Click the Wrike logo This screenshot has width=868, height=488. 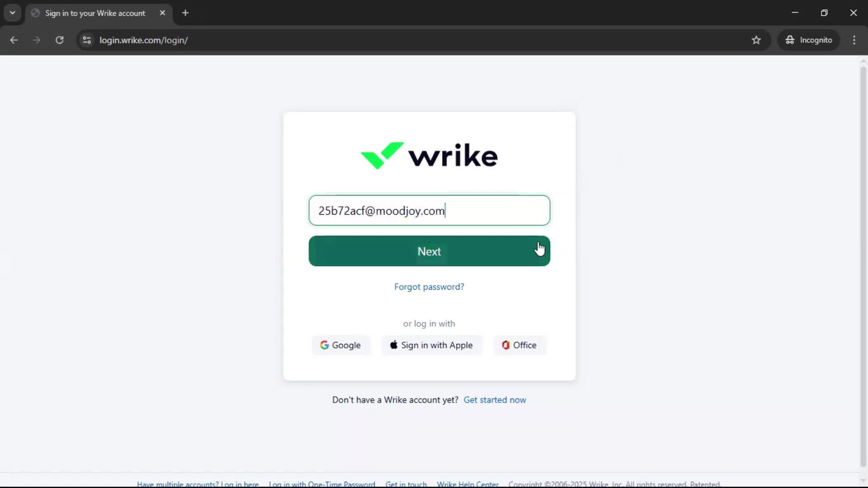pos(429,155)
